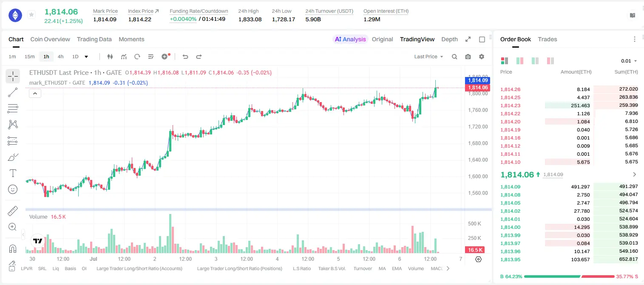Show sell orders only in order book
Viewport: 644px width, 285px height.
click(550, 61)
